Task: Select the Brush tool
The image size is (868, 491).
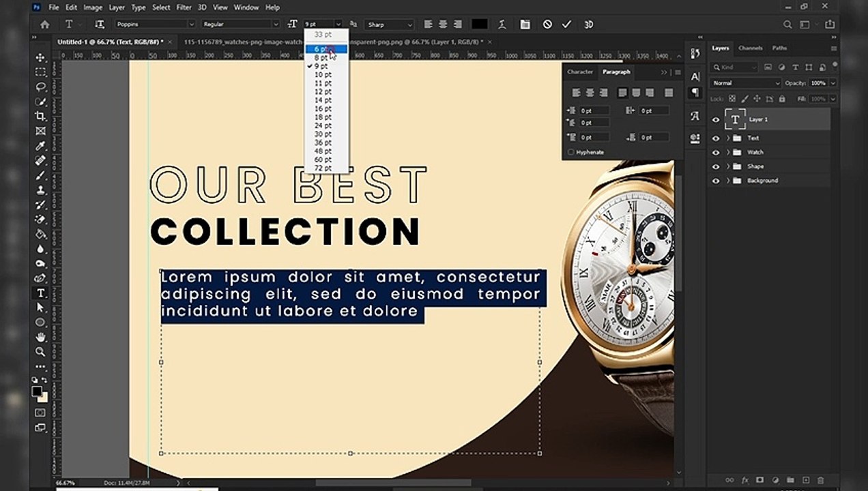Action: coord(40,175)
